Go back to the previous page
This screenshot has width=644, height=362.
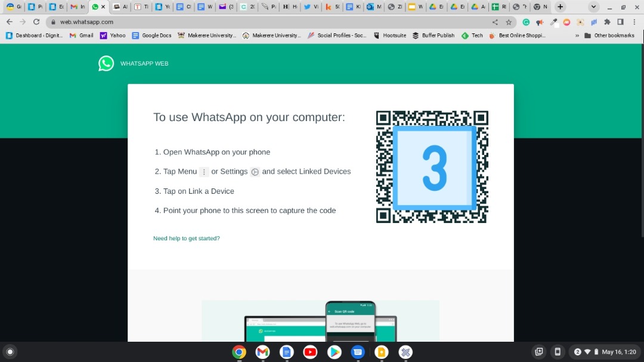pos(10,22)
